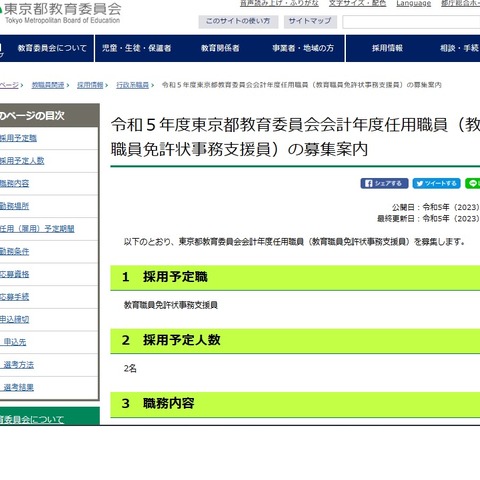
Task: Jump to 職務内容 in page contents
Action: point(15,183)
